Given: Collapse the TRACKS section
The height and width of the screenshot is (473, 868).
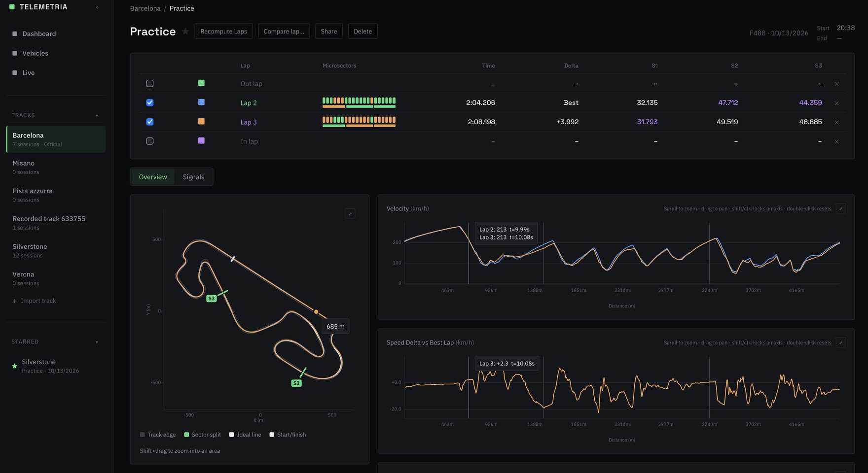Looking at the screenshot, I should coord(97,116).
